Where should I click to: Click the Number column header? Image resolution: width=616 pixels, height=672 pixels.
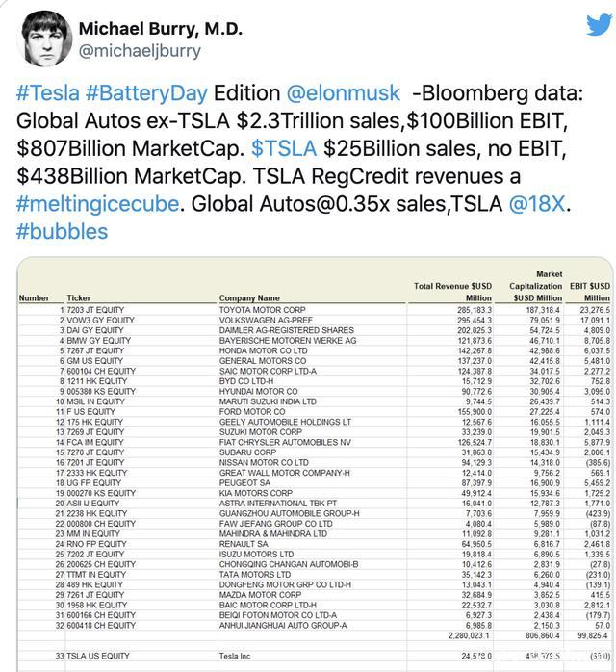tap(34, 298)
